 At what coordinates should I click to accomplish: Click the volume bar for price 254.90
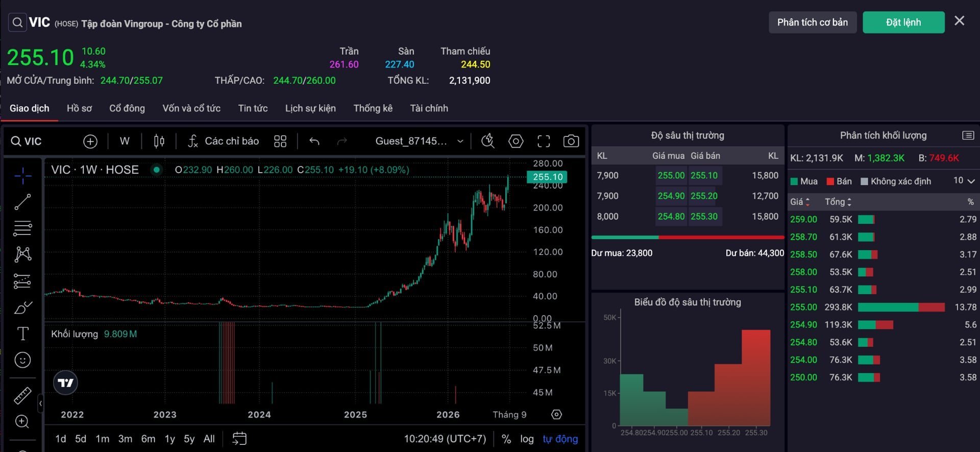(x=875, y=325)
